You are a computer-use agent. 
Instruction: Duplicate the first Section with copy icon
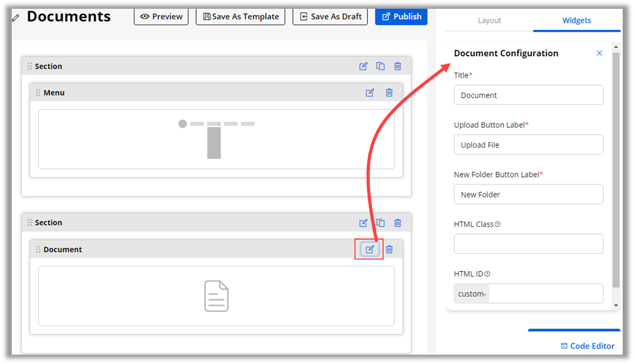(x=380, y=66)
